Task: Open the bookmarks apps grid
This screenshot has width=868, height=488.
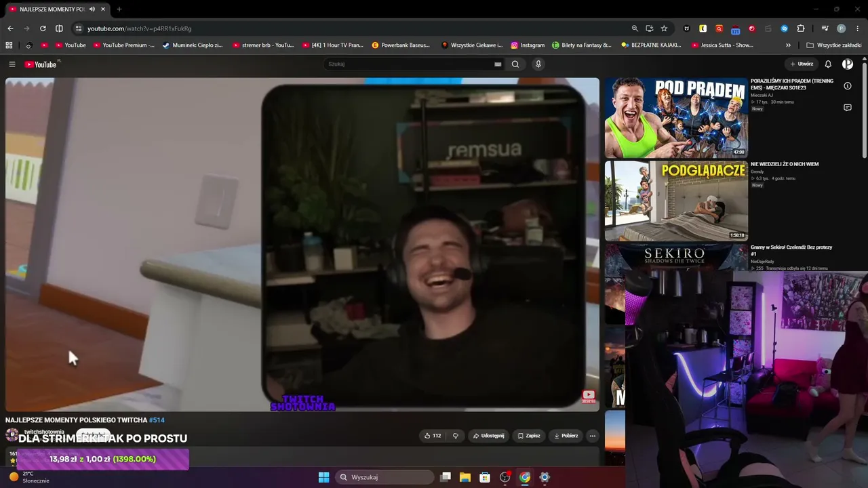Action: point(9,45)
